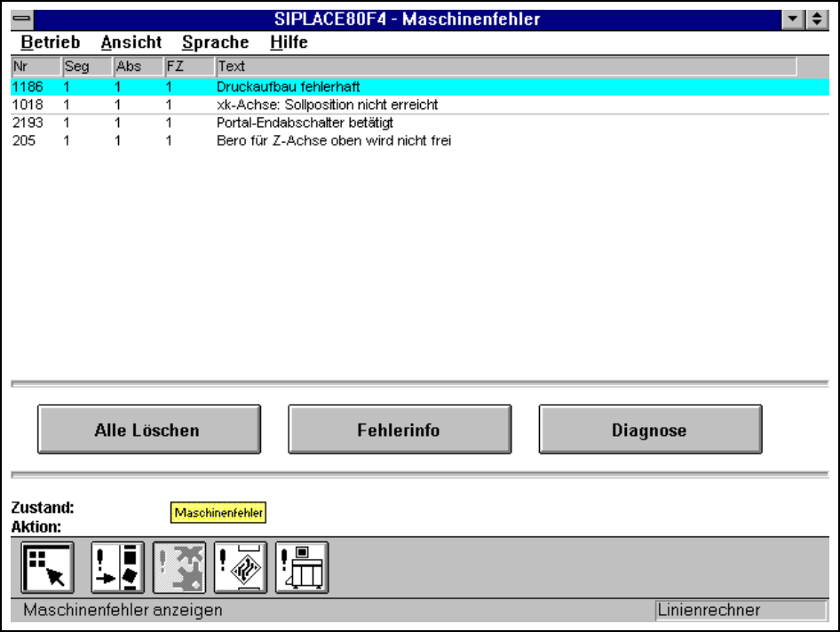The image size is (840, 632).
Task: Open the component feeder error icon
Action: 118,568
